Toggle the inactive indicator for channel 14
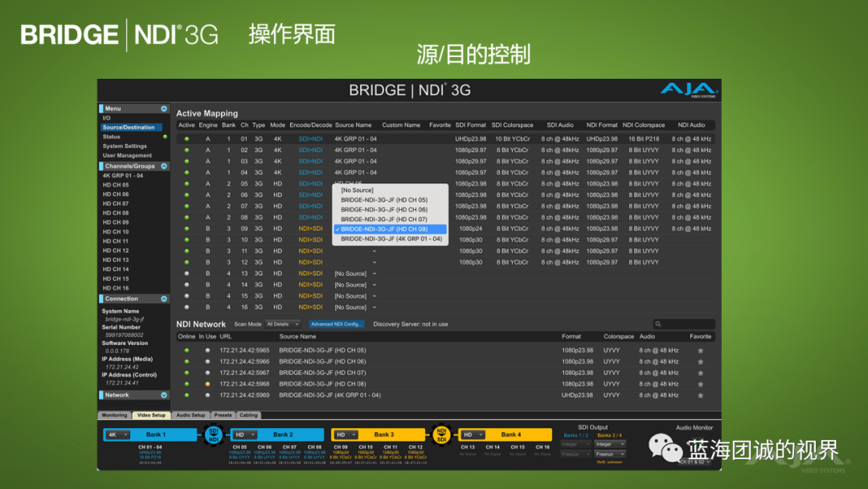 coord(186,285)
